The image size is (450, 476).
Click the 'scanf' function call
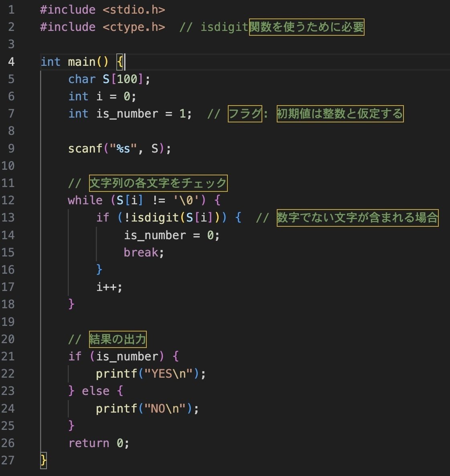coord(85,148)
